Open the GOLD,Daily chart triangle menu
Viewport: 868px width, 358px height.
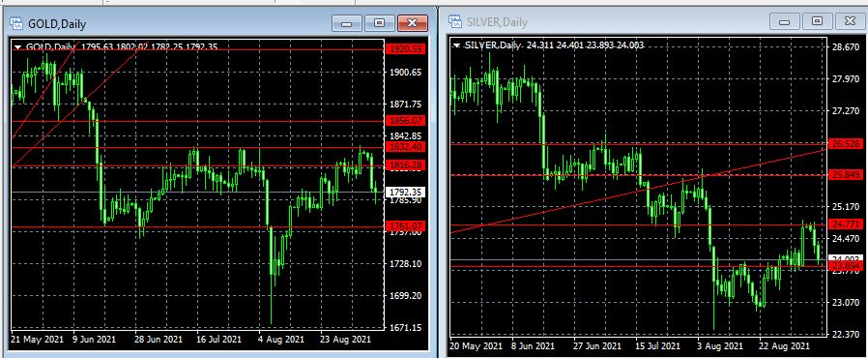[17, 47]
